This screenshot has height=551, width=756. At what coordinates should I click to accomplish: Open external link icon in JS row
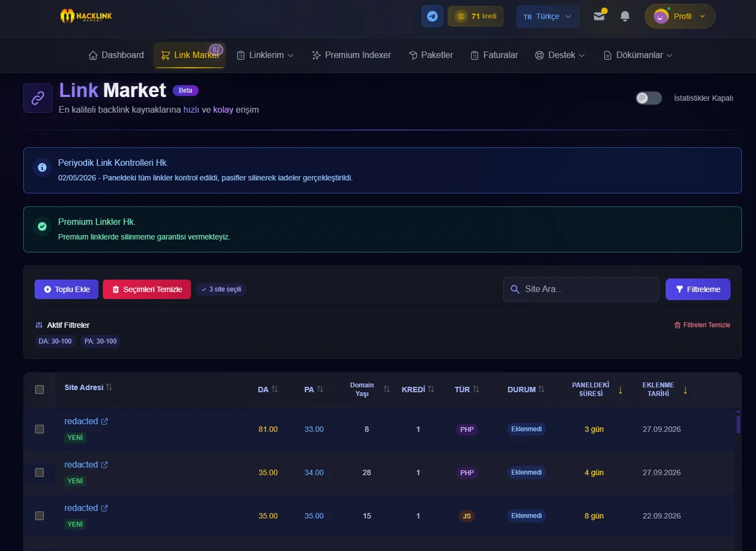tap(105, 509)
